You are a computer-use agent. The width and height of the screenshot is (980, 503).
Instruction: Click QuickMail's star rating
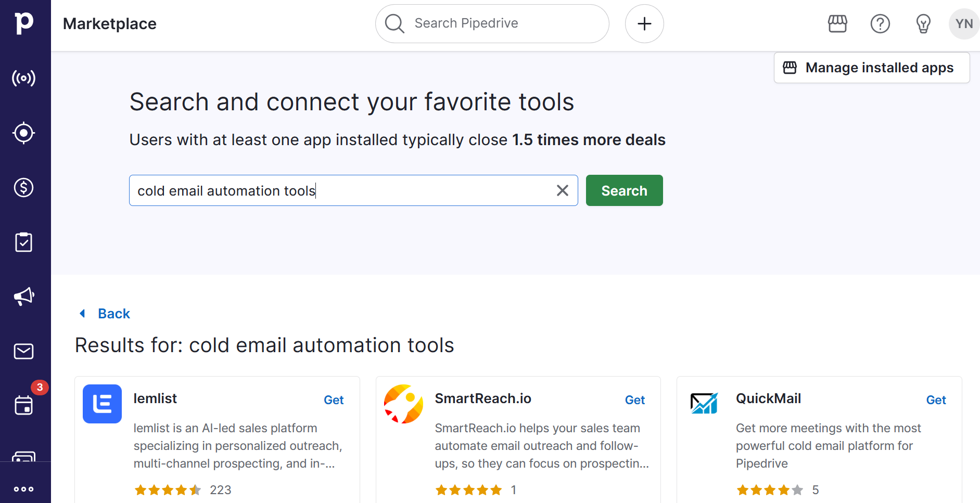(x=769, y=489)
